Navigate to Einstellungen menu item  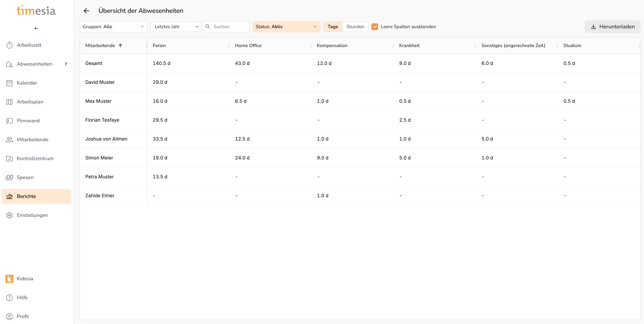click(32, 215)
